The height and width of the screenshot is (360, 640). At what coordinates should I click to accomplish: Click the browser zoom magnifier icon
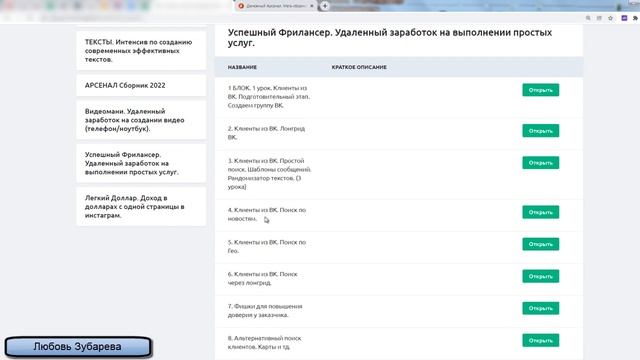tap(588, 18)
